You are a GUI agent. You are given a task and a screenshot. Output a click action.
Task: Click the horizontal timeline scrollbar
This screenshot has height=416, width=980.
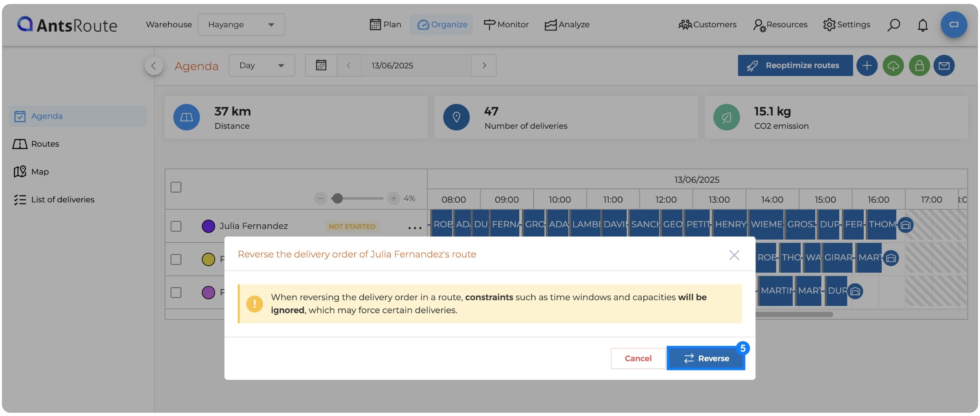point(794,314)
